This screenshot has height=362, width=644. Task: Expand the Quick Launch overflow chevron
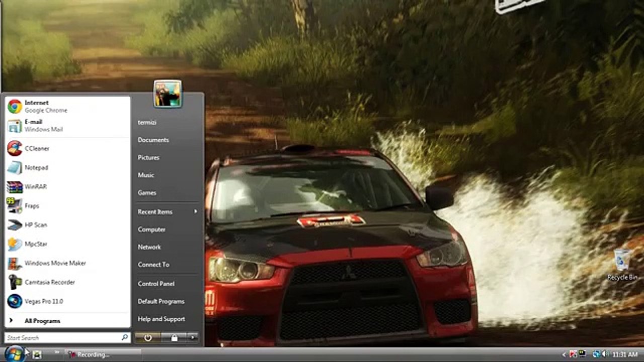[x=57, y=352]
